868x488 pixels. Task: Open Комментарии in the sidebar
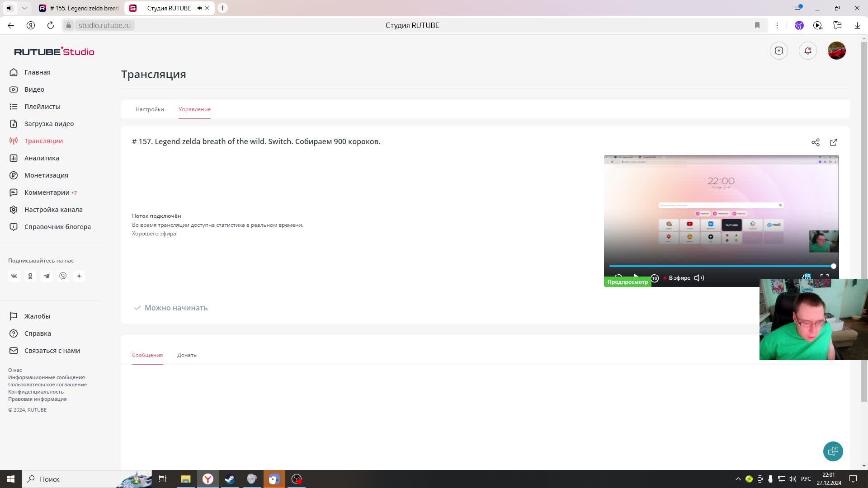[47, 192]
